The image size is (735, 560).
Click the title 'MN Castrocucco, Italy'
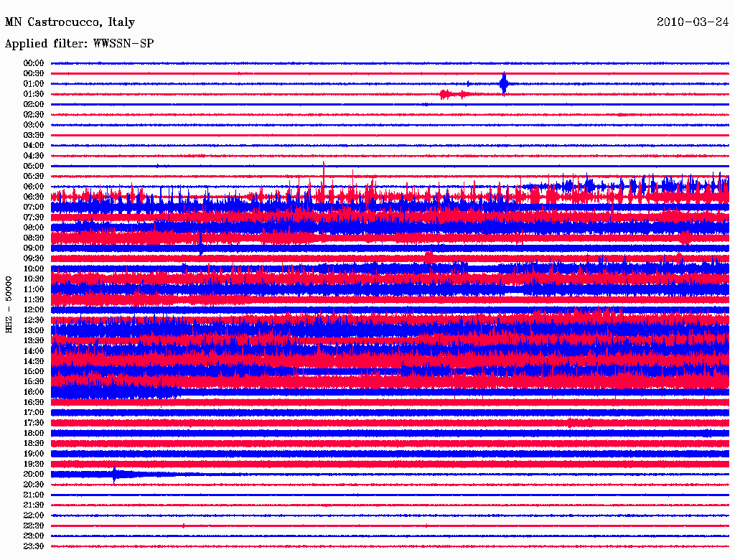click(x=70, y=22)
